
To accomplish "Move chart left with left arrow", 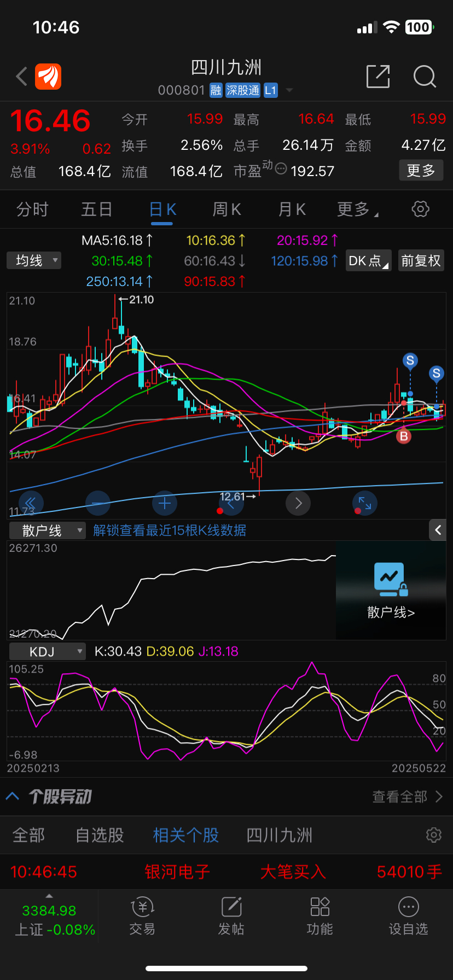I will (231, 504).
